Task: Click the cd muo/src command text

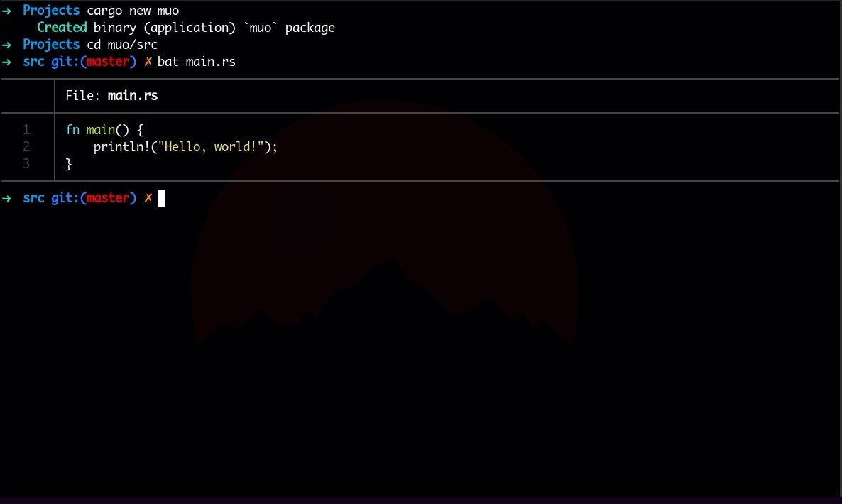Action: 122,44
